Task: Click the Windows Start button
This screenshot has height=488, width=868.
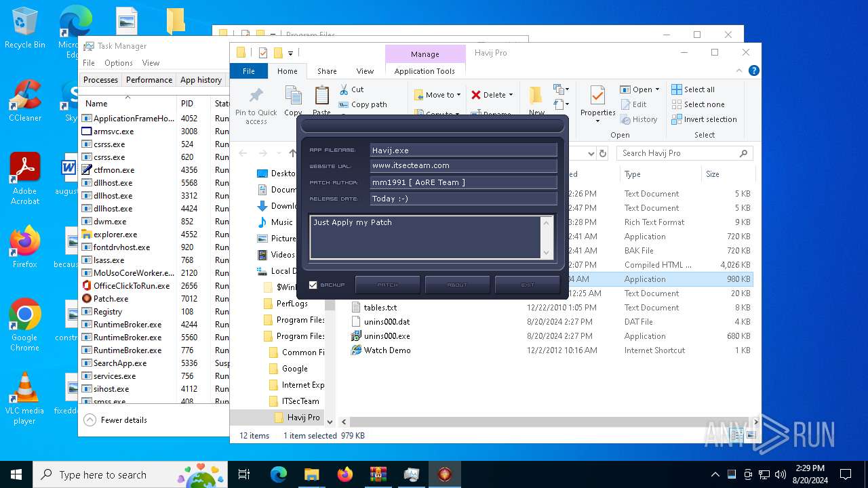Action: click(x=16, y=474)
